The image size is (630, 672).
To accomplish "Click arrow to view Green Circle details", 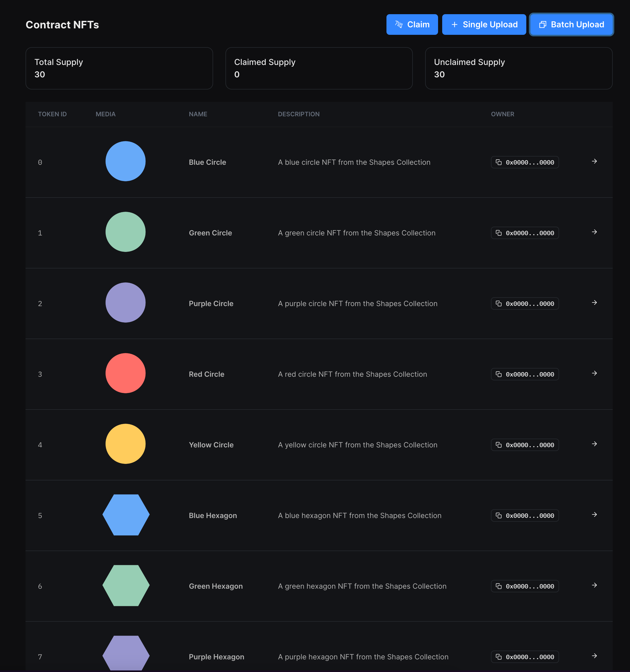I will pos(593,232).
